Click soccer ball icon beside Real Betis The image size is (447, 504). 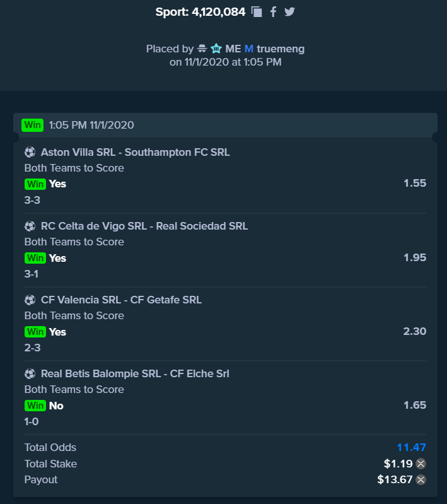tap(30, 373)
